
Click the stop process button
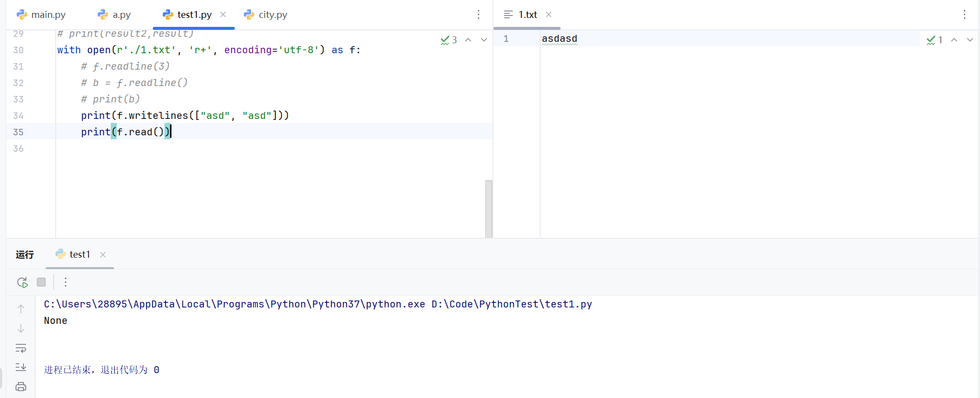41,282
